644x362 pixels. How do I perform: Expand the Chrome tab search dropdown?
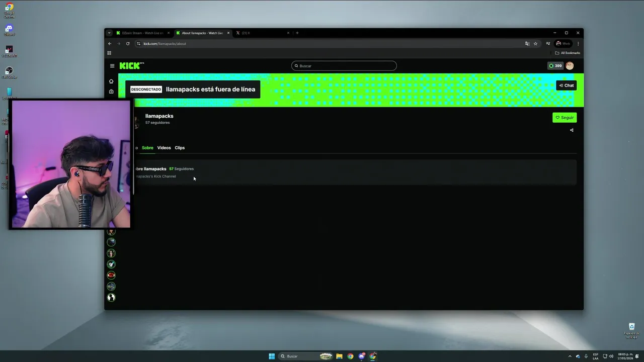pos(109,33)
